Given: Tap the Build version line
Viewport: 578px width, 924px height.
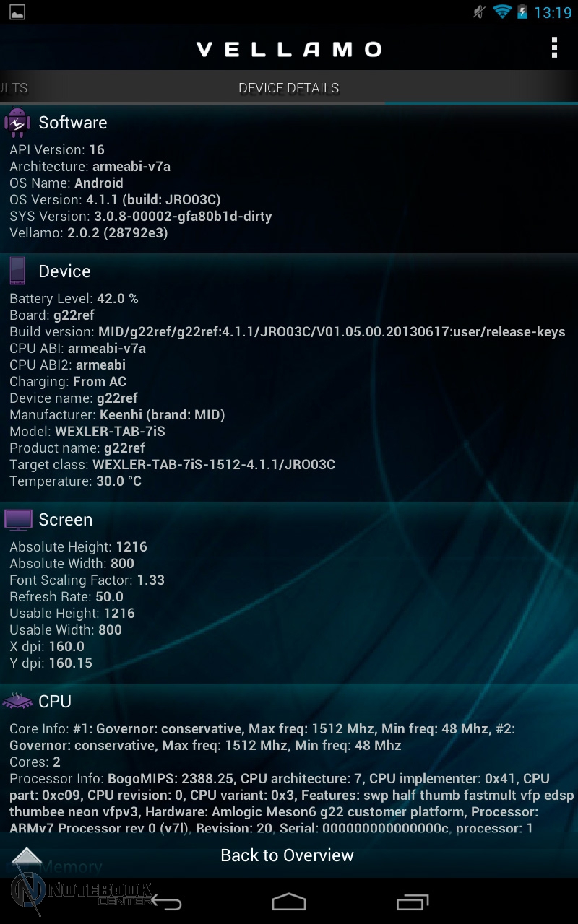Looking at the screenshot, I should (x=288, y=332).
